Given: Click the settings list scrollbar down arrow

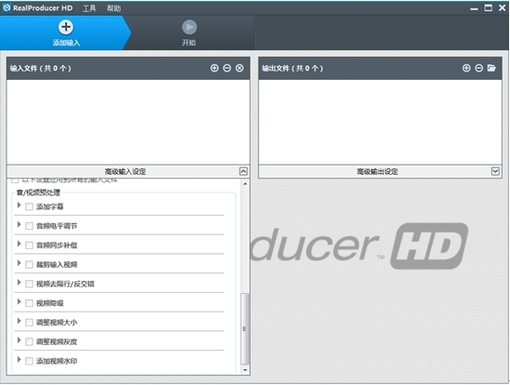Looking at the screenshot, I should coord(245,370).
